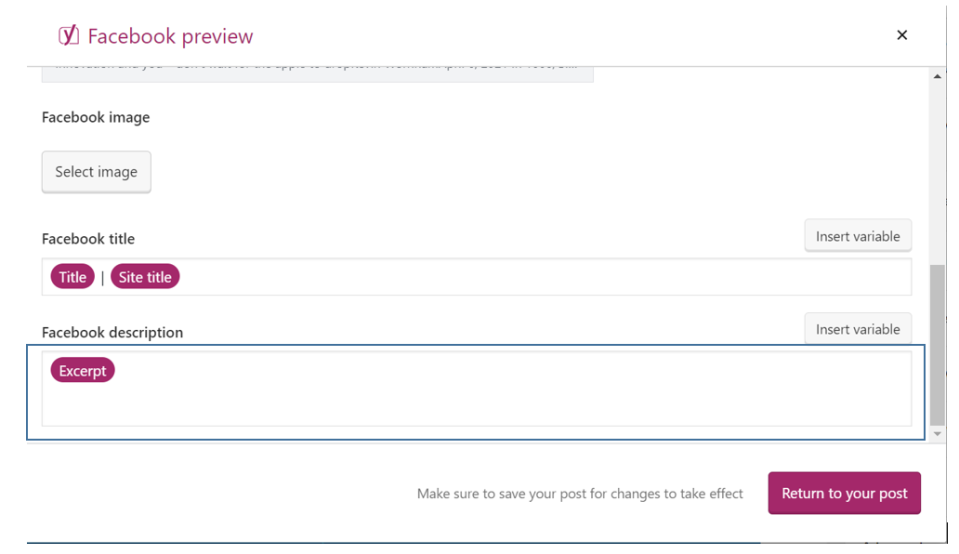This screenshot has height=554, width=959.
Task: Insert variable into Facebook title
Action: click(x=857, y=236)
